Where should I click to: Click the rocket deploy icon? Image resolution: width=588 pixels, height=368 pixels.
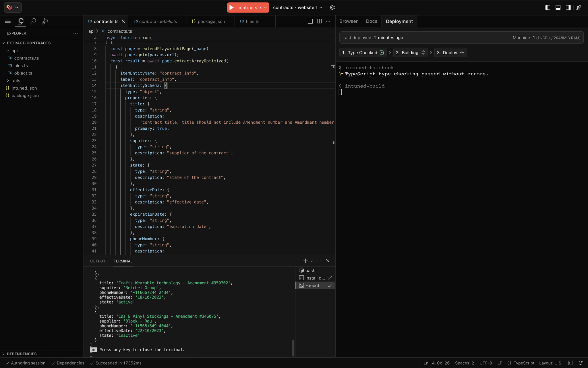click(x=579, y=7)
